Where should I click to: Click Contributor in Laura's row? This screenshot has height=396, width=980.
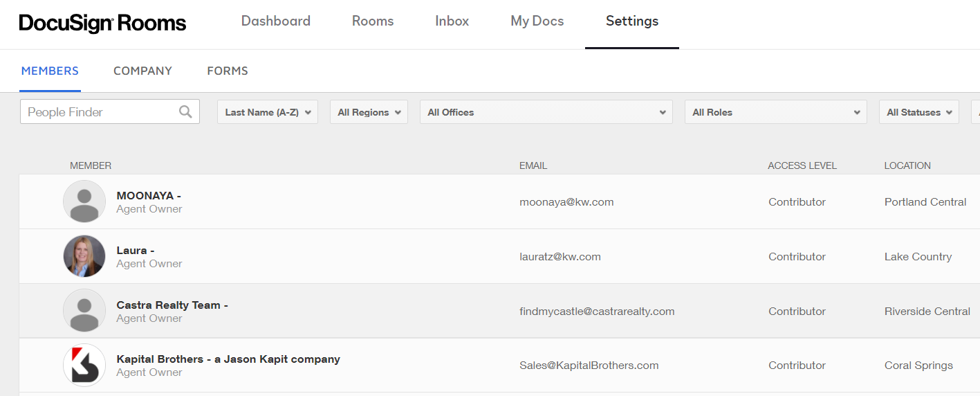click(797, 257)
